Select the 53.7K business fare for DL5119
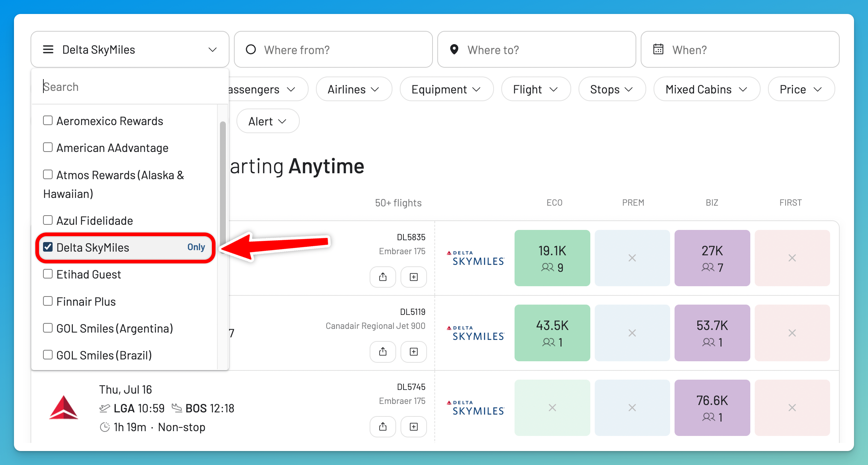This screenshot has width=868, height=465. point(712,333)
